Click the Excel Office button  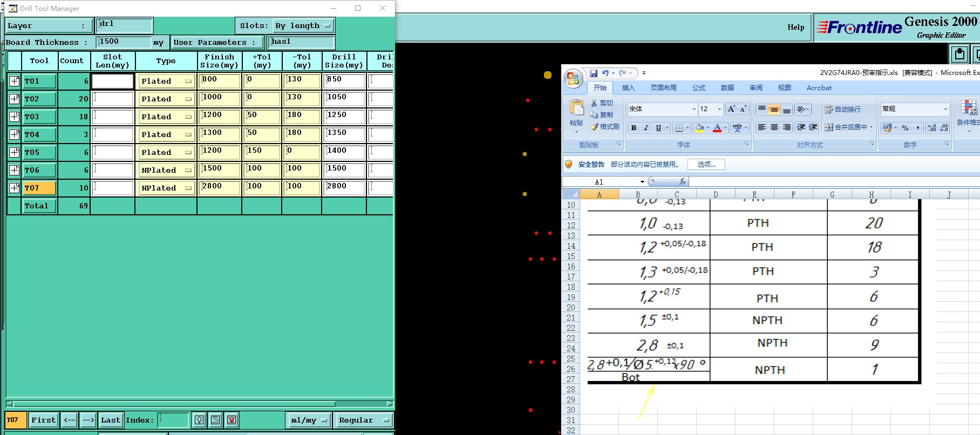click(573, 79)
